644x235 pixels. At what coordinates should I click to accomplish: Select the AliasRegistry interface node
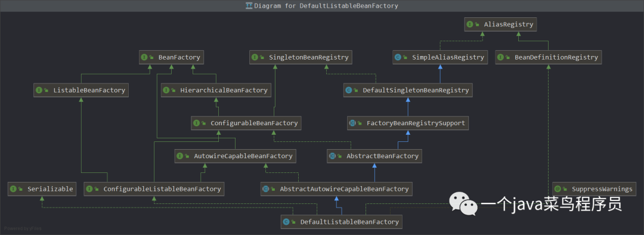501,24
